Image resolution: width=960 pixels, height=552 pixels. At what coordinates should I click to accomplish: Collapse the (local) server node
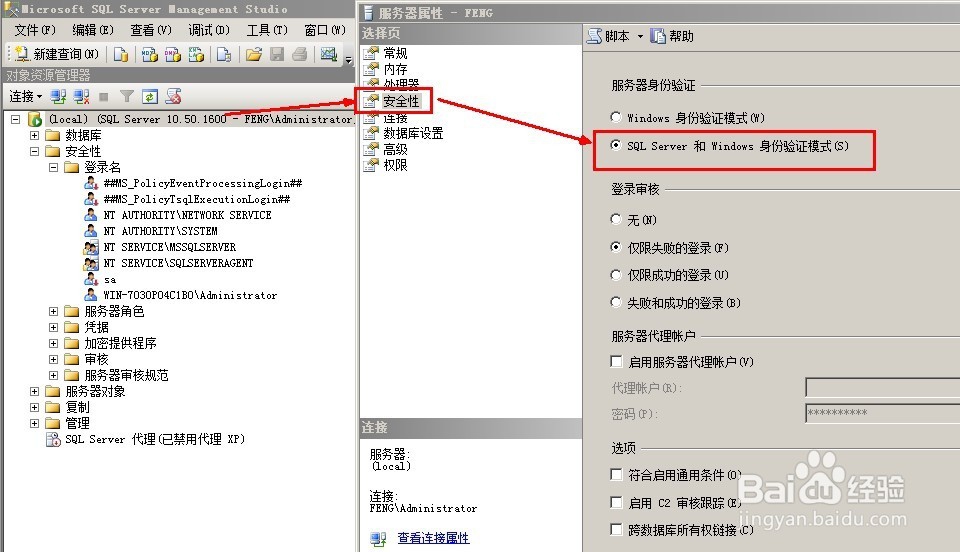point(15,119)
